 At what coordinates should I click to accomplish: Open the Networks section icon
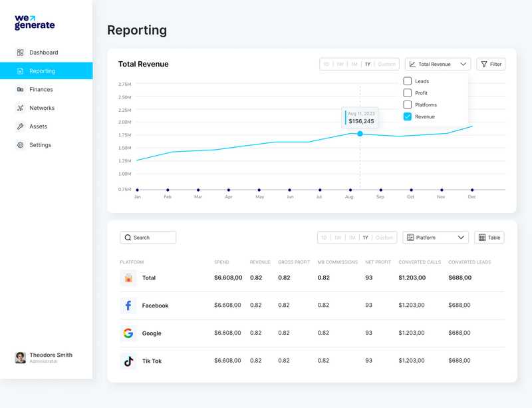20,108
